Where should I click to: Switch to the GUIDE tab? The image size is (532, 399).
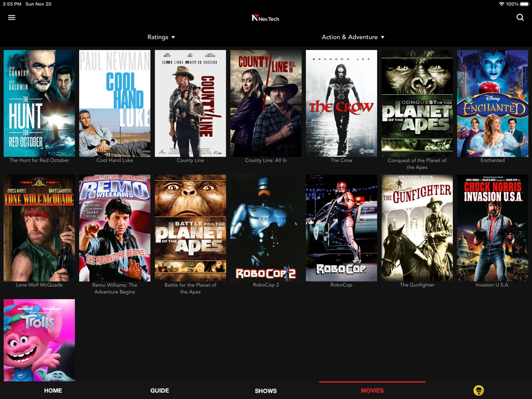[x=160, y=390]
